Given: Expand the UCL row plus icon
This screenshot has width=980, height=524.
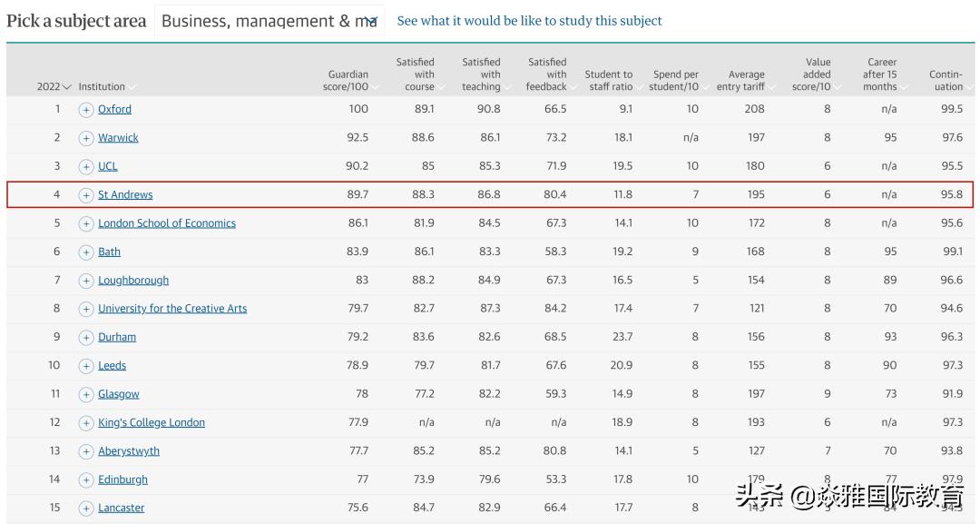Looking at the screenshot, I should point(86,167).
